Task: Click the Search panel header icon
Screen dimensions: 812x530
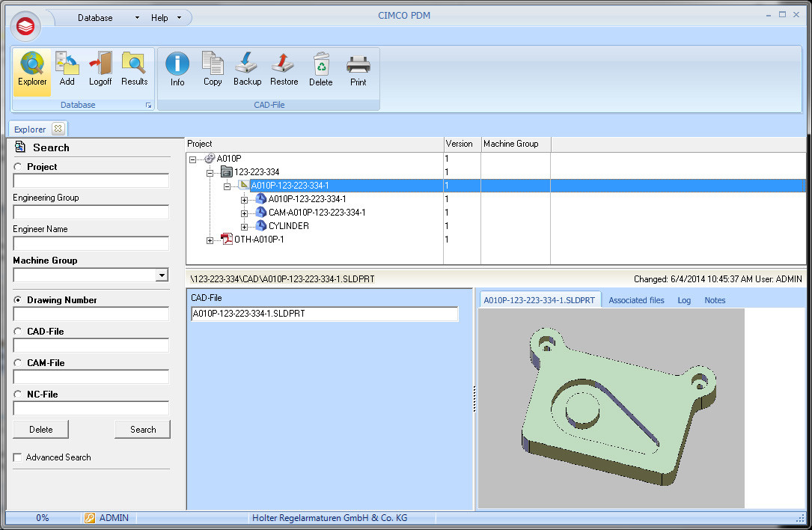Action: (x=19, y=147)
